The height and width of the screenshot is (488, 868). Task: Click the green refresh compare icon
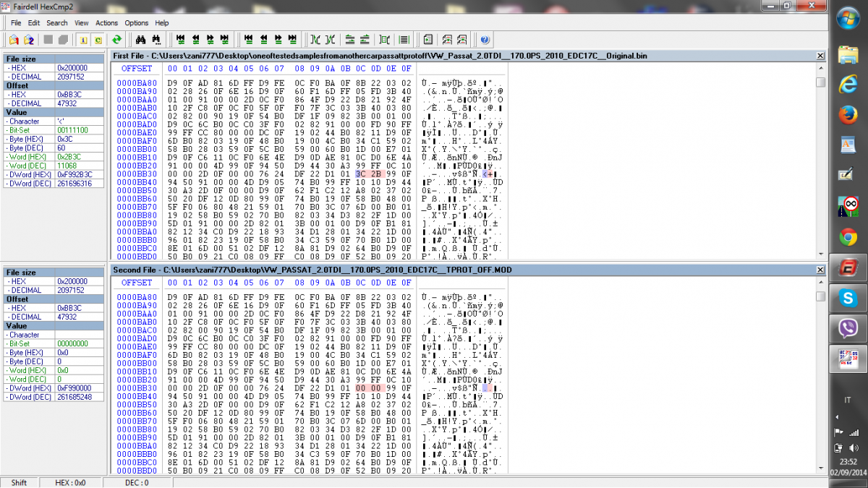[116, 39]
